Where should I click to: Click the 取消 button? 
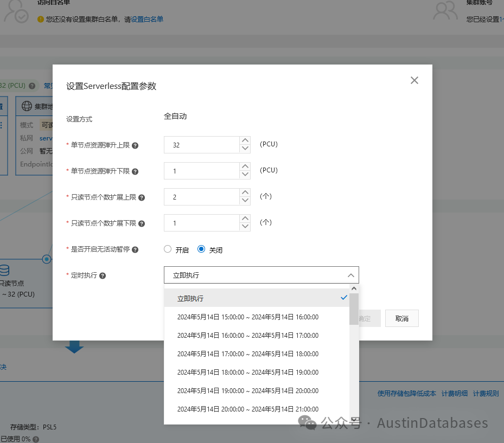tap(402, 318)
